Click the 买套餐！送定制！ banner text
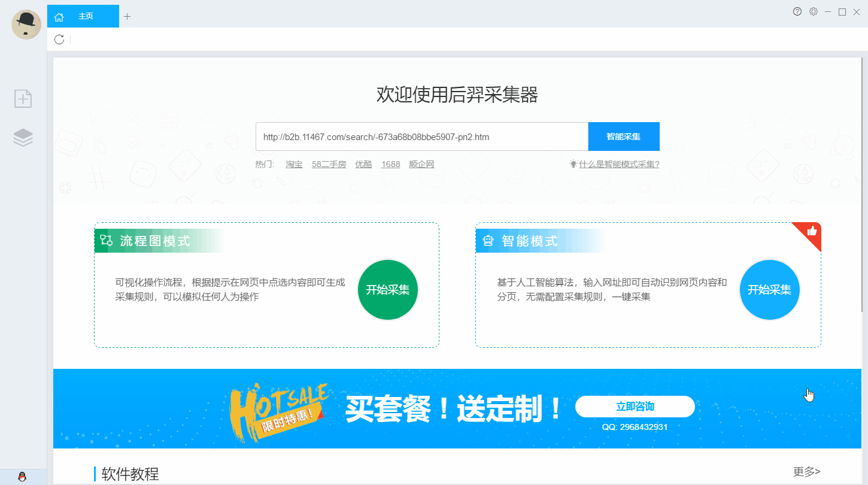The width and height of the screenshot is (868, 485). (453, 409)
